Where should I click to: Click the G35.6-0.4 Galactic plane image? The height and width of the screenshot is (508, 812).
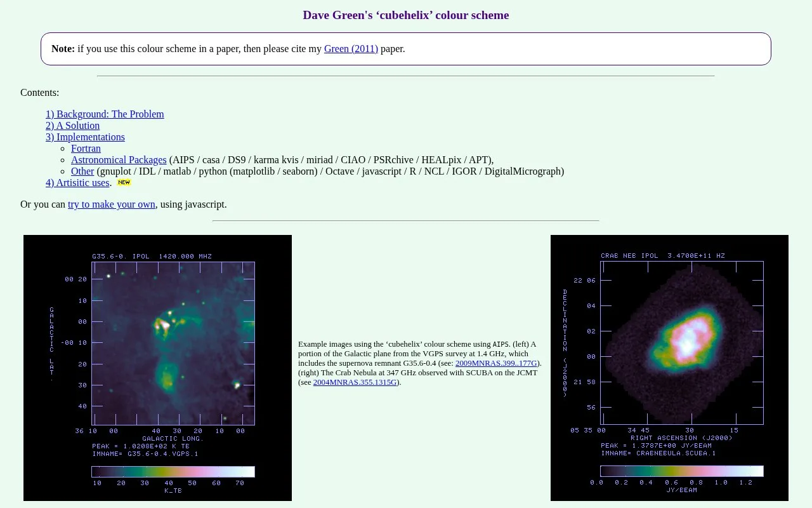click(157, 368)
